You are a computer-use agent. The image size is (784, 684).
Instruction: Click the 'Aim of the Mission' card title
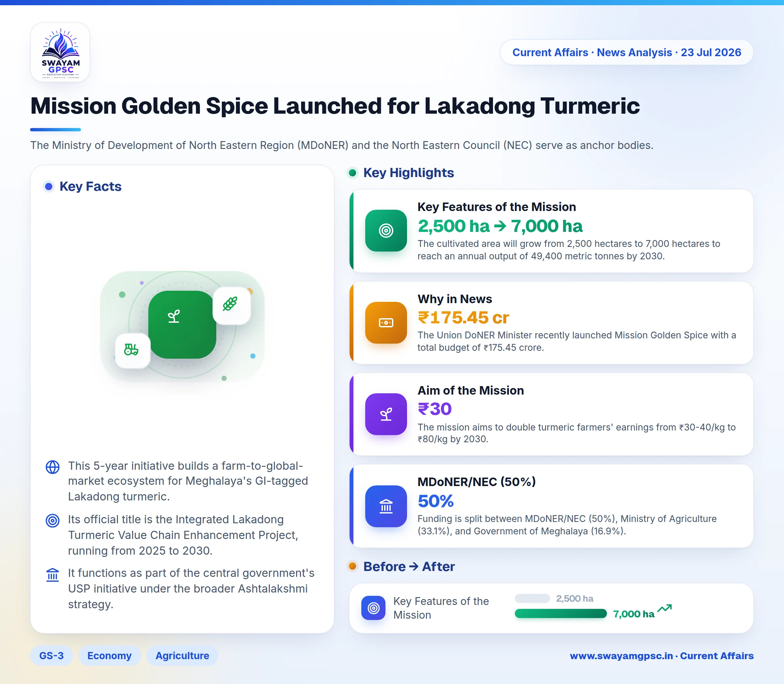coord(471,390)
